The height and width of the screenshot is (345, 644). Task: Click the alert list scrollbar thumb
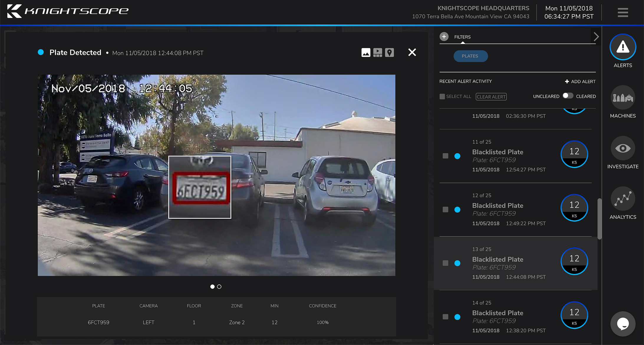[599, 219]
